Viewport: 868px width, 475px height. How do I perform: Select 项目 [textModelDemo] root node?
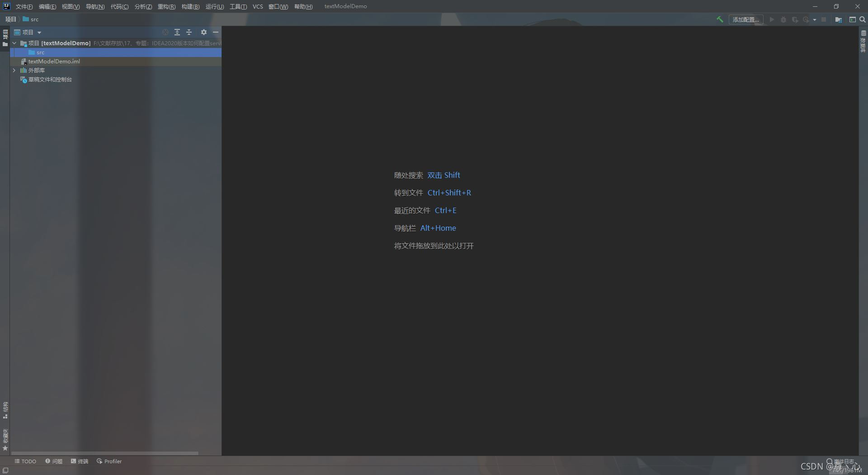point(116,43)
